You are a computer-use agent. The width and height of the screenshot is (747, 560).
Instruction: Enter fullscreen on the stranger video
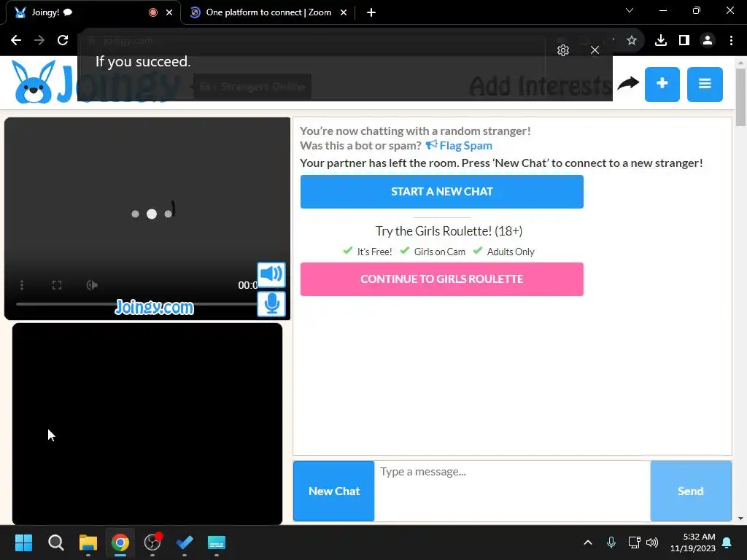tap(57, 285)
